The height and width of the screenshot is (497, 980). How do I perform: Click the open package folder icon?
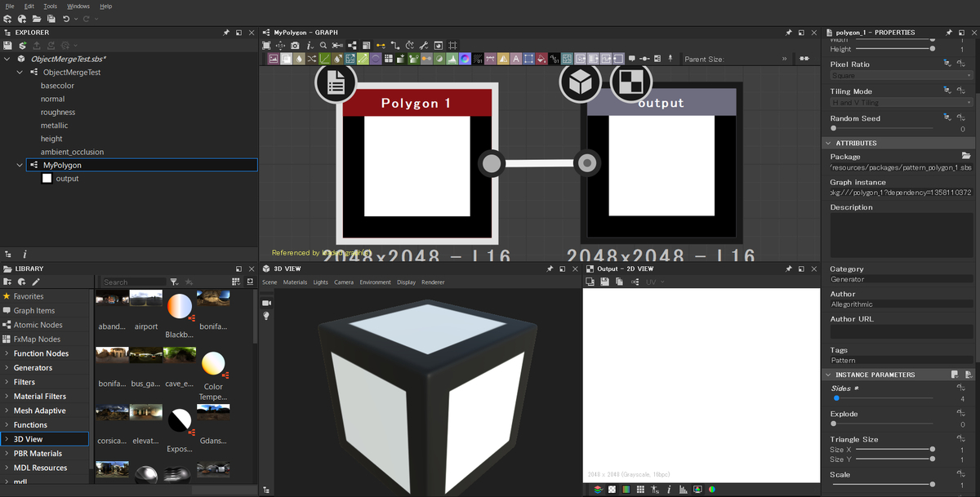[36, 19]
